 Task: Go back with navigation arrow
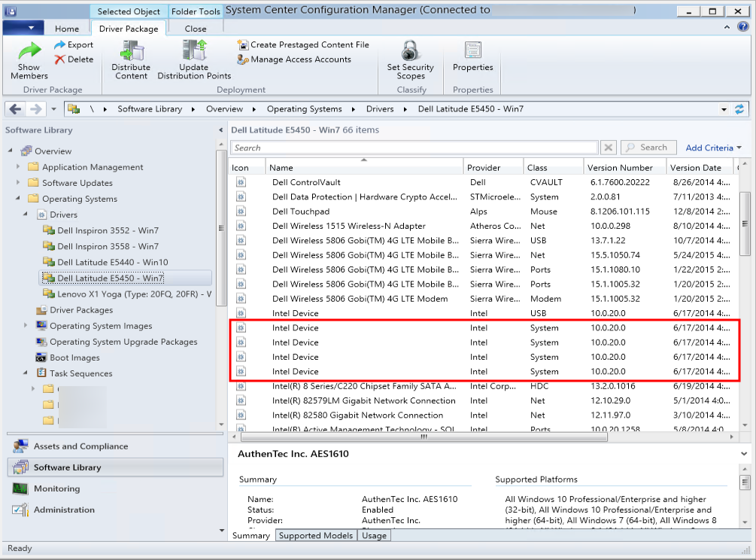pos(16,109)
